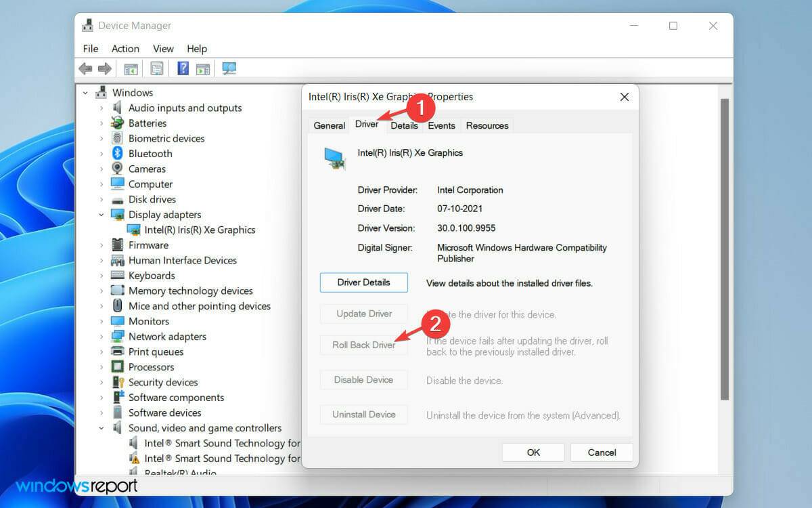Collapse the Display adapters category

(101, 215)
